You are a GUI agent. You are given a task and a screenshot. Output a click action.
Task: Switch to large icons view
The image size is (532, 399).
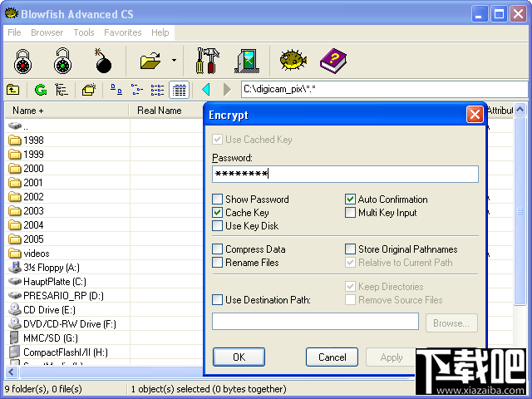point(116,90)
